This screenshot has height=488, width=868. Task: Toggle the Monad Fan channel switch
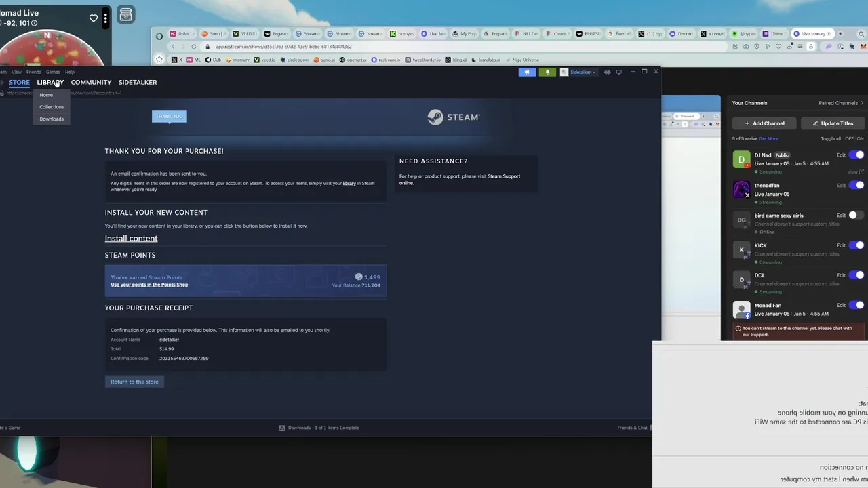[856, 306]
